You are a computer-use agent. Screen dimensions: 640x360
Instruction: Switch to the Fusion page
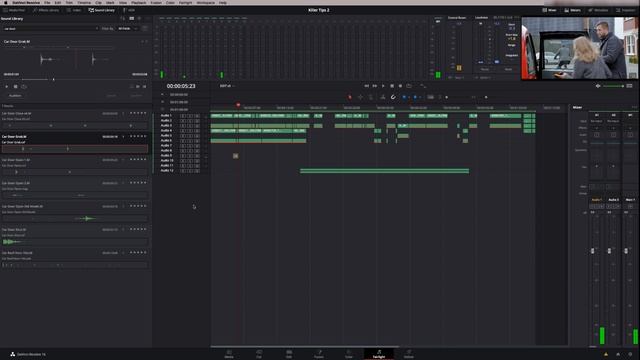click(319, 354)
